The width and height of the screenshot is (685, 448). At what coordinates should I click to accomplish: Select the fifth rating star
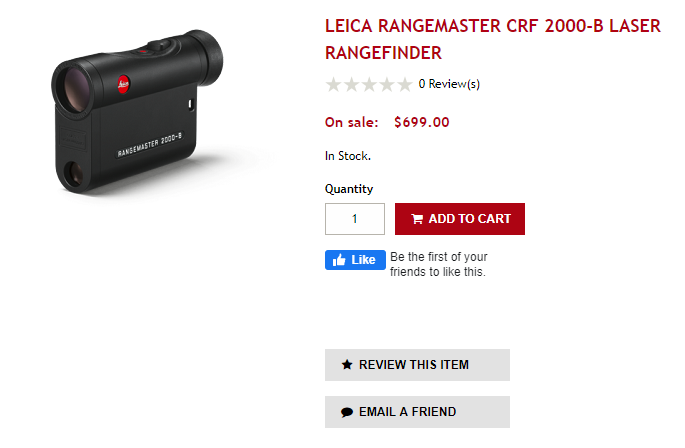(405, 84)
